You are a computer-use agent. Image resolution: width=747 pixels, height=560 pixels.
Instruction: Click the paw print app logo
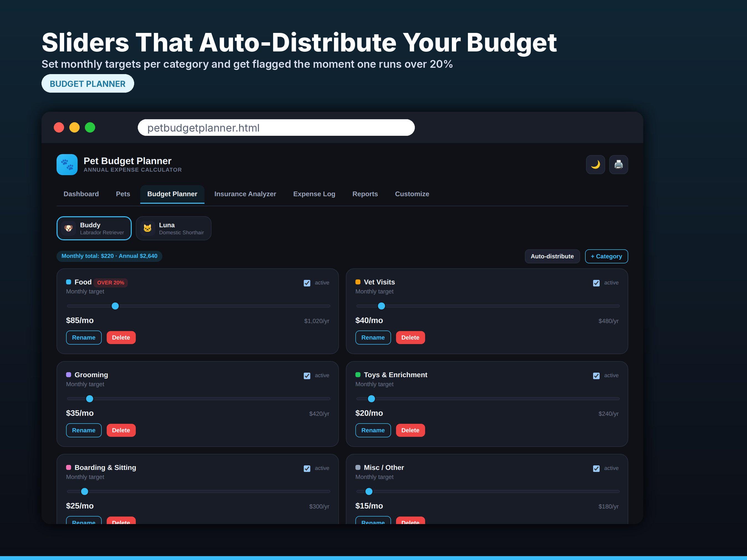point(67,164)
